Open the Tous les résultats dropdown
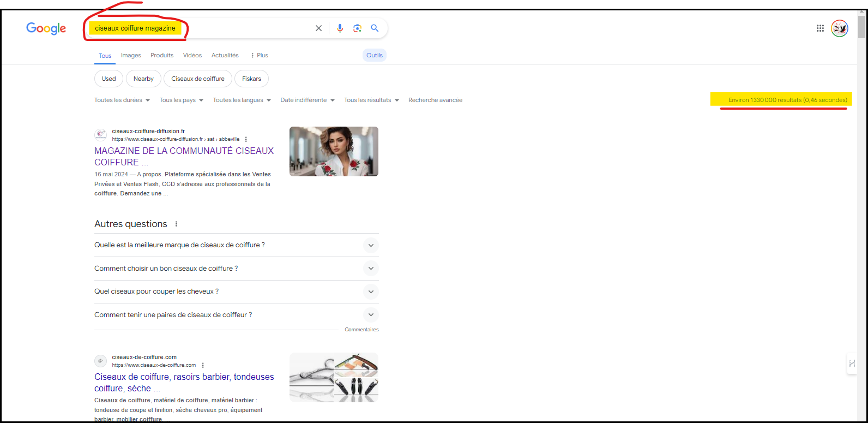 (x=371, y=100)
